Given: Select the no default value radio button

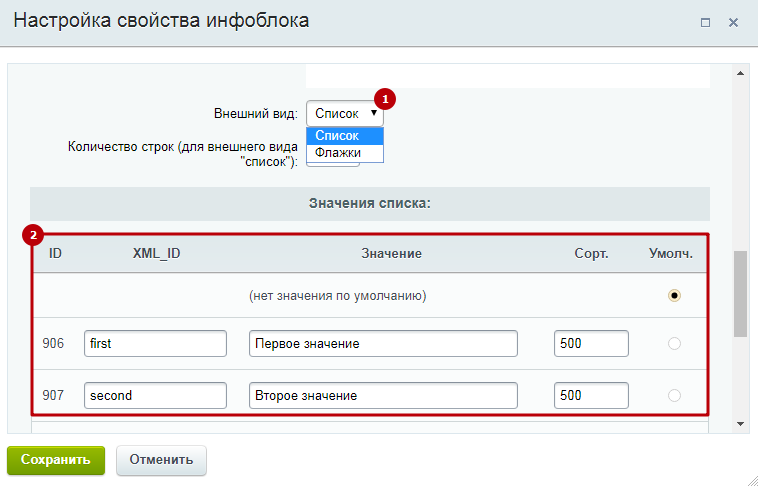Looking at the screenshot, I should (674, 295).
